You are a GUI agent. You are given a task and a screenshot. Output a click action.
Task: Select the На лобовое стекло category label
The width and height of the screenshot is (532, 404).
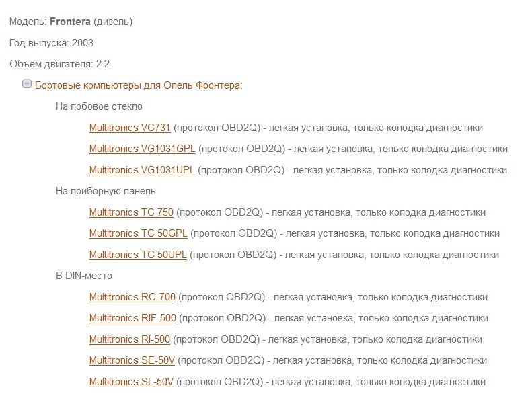click(x=99, y=106)
